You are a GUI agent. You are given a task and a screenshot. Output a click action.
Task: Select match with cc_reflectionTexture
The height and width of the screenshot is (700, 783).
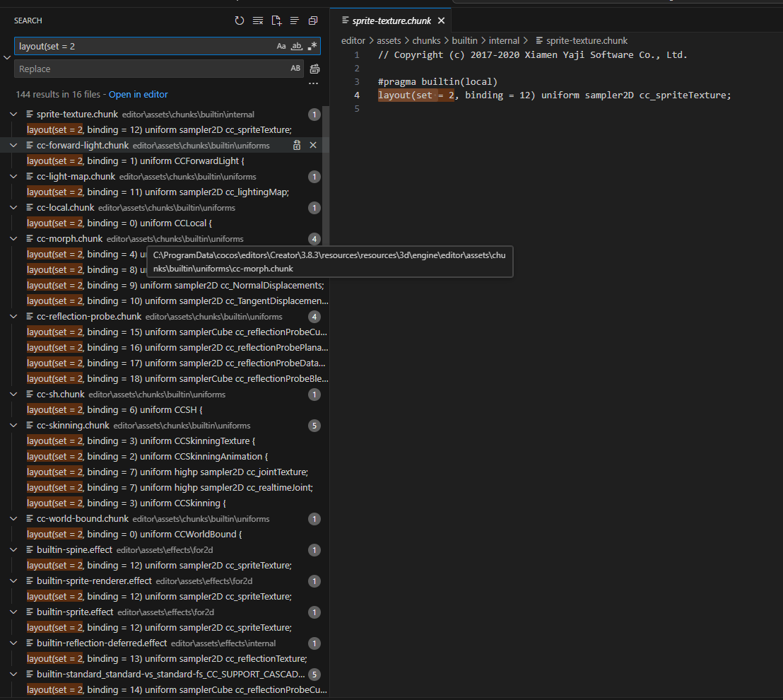point(167,658)
